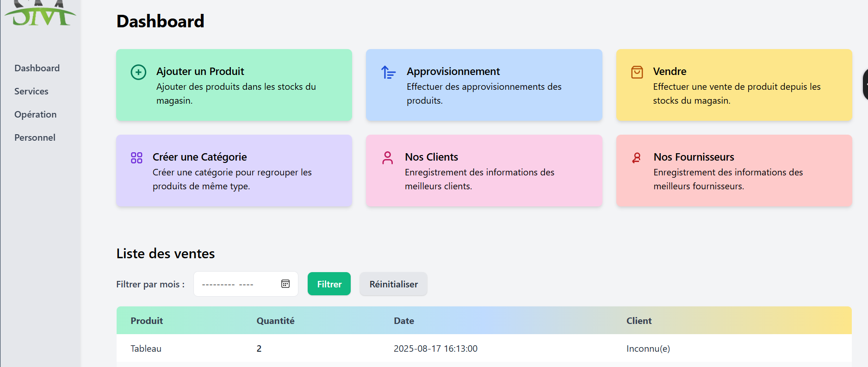Select Personnel in the sidebar
This screenshot has width=868, height=367.
point(35,137)
